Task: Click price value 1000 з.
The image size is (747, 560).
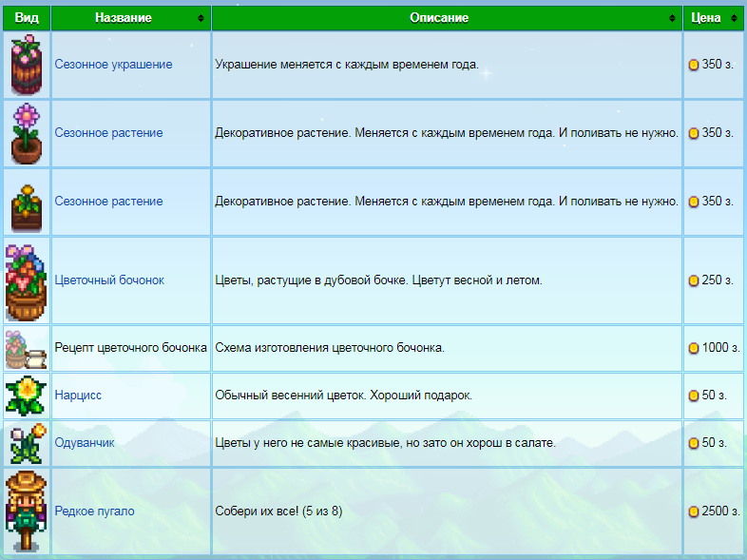Action: click(720, 348)
